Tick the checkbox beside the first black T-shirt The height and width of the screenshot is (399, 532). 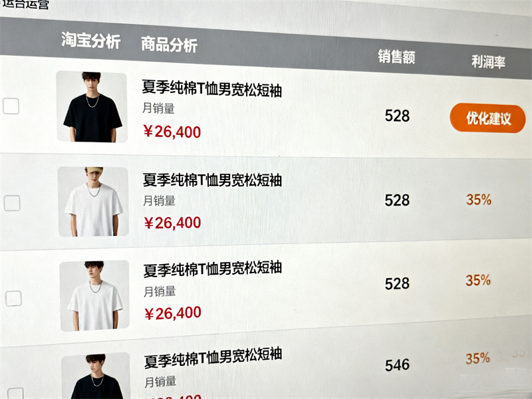pos(11,106)
